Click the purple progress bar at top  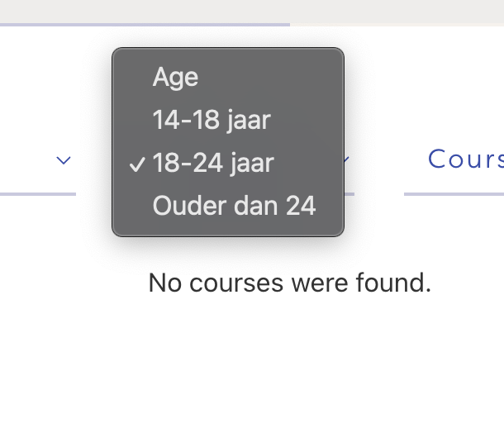145,25
